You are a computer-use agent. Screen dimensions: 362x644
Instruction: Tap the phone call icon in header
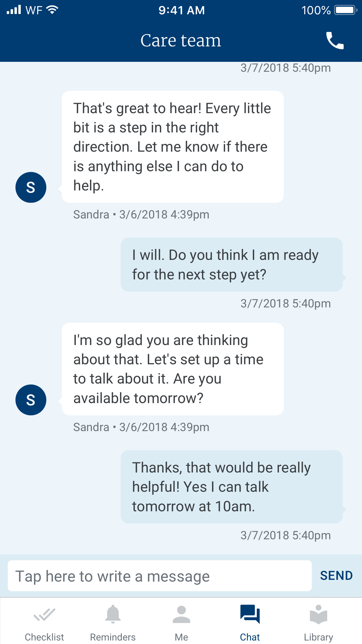(x=335, y=41)
